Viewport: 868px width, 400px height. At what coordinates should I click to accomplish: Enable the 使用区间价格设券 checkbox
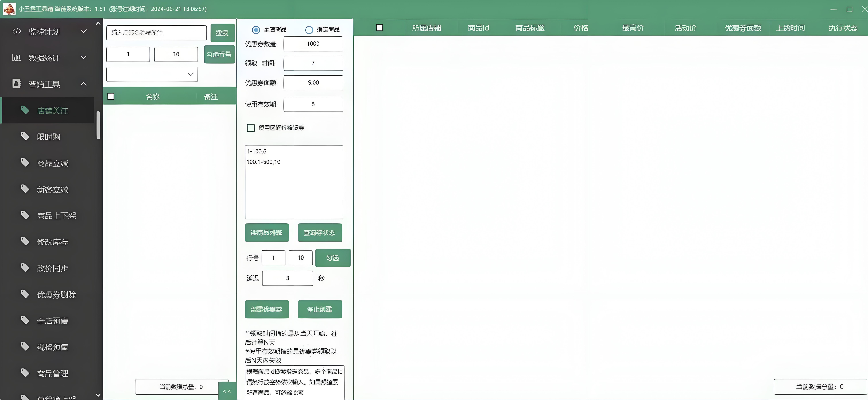pos(251,128)
